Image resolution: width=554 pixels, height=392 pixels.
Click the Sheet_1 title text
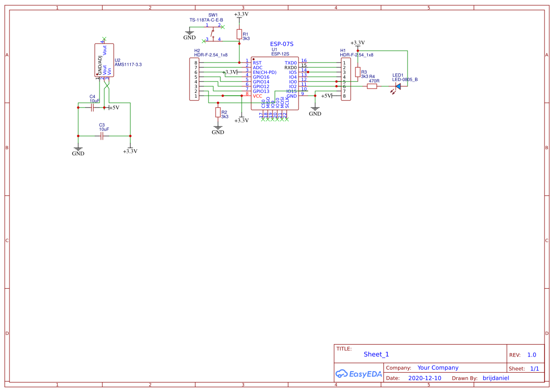pyautogui.click(x=376, y=354)
